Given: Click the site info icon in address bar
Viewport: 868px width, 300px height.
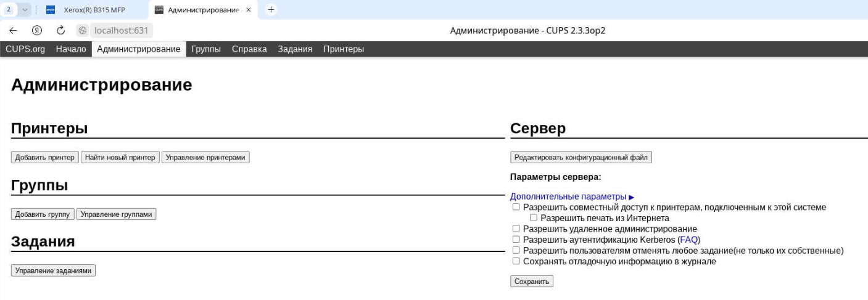Looking at the screenshot, I should click(x=83, y=30).
